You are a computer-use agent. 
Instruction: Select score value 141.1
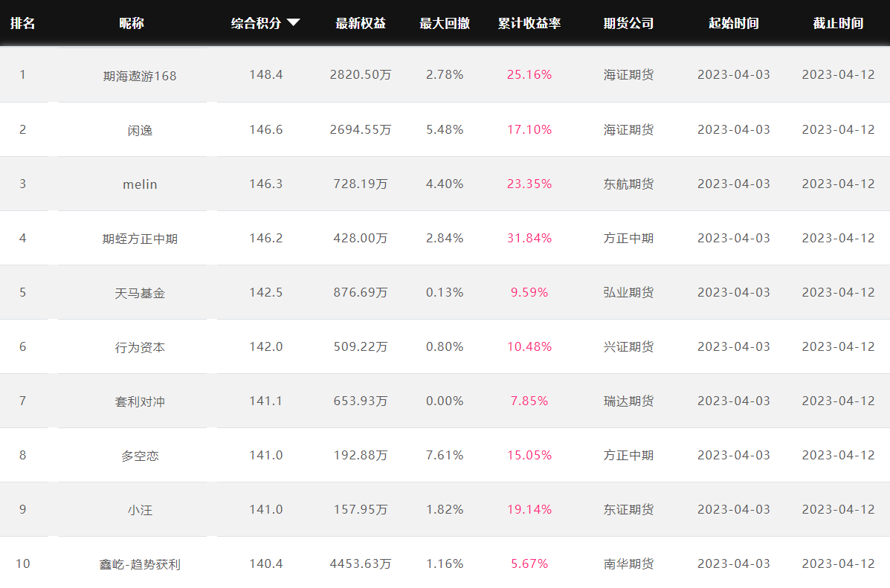point(265,401)
